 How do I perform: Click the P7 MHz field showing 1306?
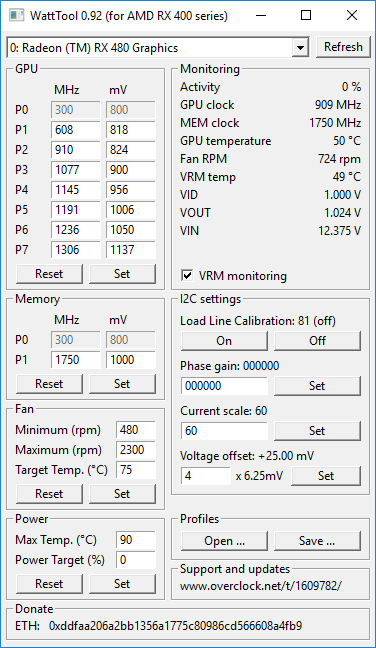(x=76, y=250)
